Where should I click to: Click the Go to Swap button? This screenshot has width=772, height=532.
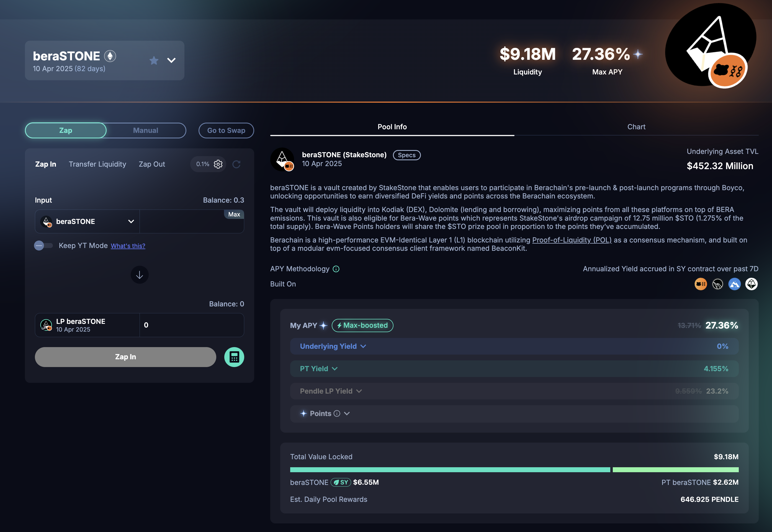(x=226, y=130)
